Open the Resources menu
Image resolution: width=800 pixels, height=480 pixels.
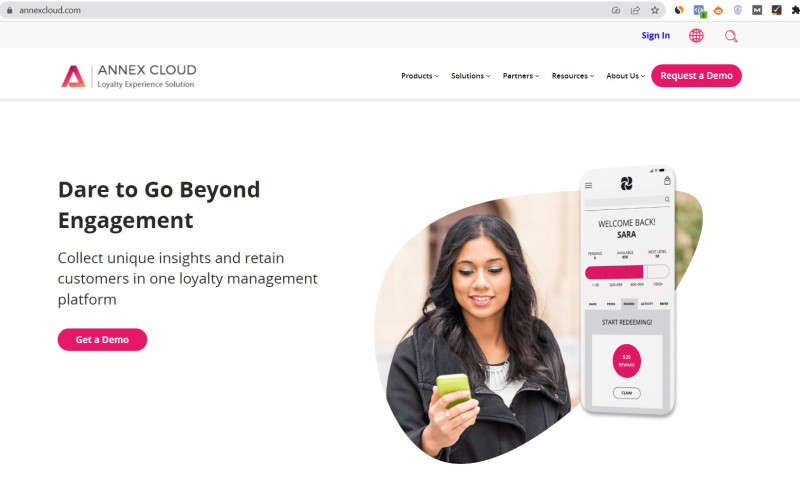click(x=572, y=75)
